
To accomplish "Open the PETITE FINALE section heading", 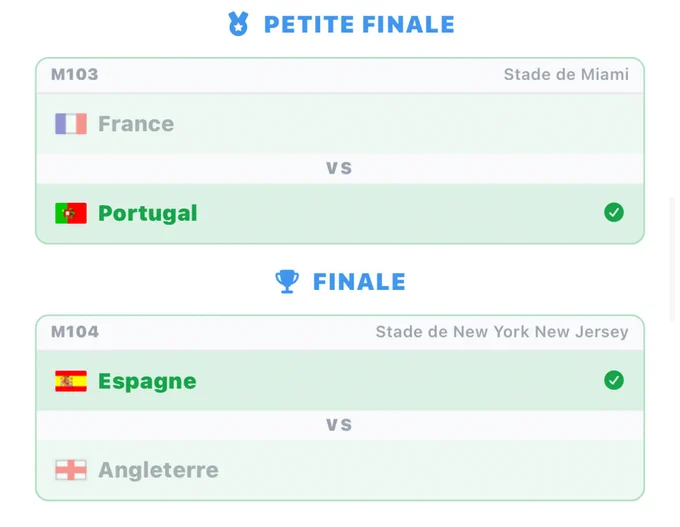I will pyautogui.click(x=359, y=24).
